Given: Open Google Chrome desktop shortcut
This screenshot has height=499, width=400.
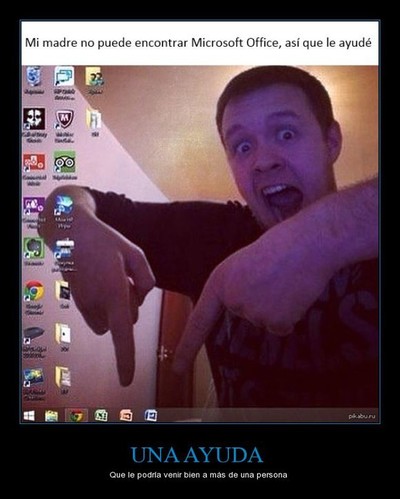Looking at the screenshot, I should click(34, 291).
